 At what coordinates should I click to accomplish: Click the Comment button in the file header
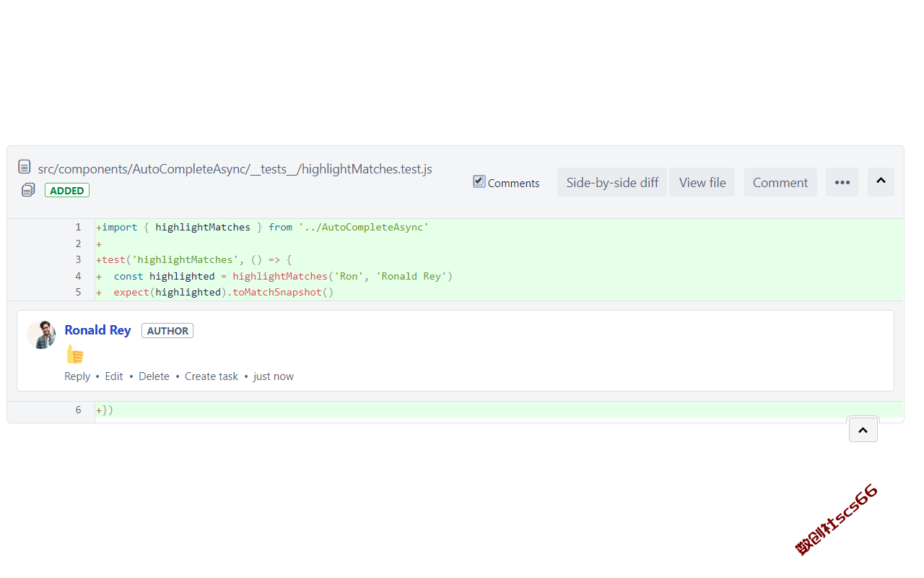[x=780, y=182]
